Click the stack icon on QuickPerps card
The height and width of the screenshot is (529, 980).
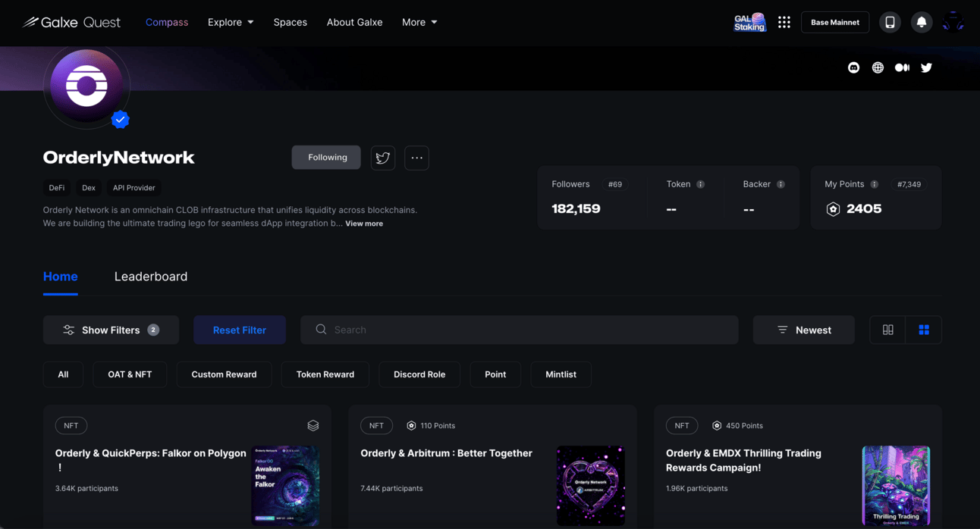coord(313,426)
